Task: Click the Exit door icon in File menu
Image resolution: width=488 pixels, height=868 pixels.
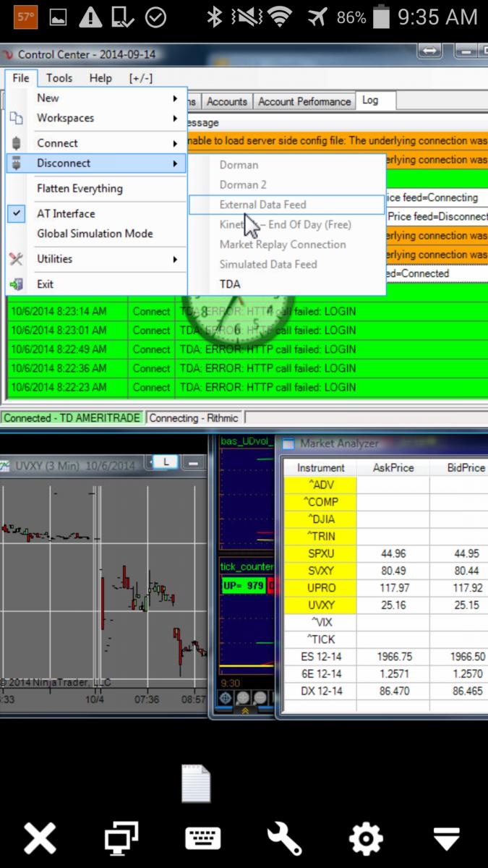Action: point(17,284)
